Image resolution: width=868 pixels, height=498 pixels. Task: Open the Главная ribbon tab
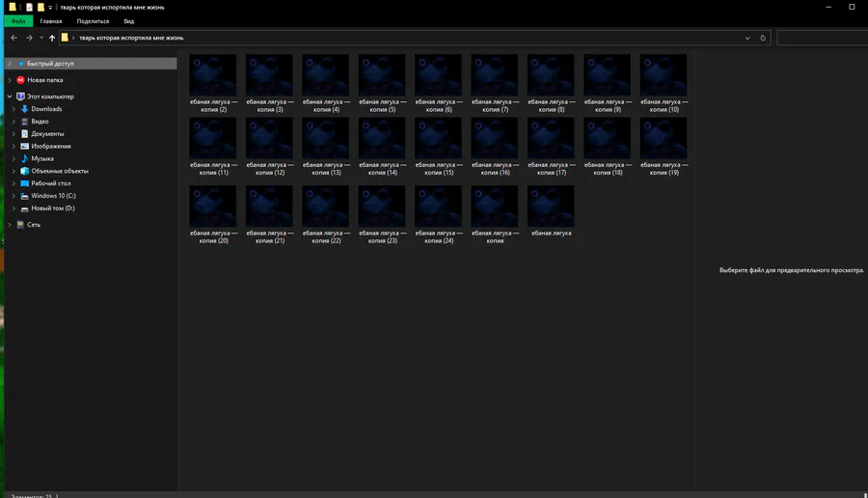point(51,21)
